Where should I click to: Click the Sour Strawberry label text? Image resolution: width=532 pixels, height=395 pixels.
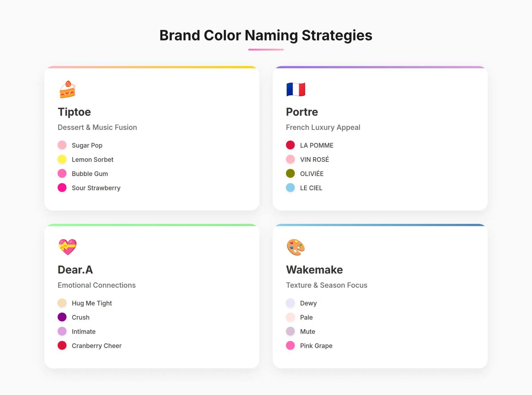[96, 188]
